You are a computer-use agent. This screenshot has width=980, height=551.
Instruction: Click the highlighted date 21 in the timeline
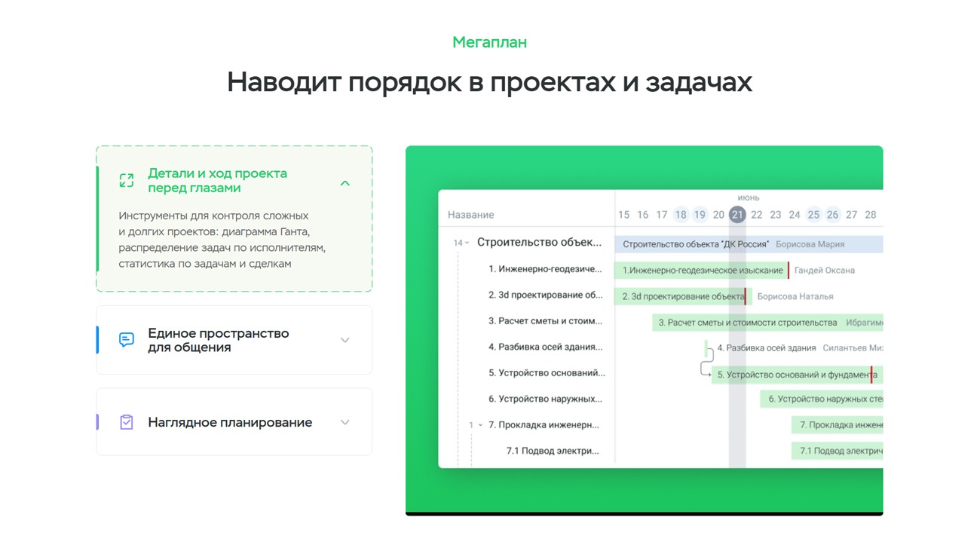click(x=737, y=215)
